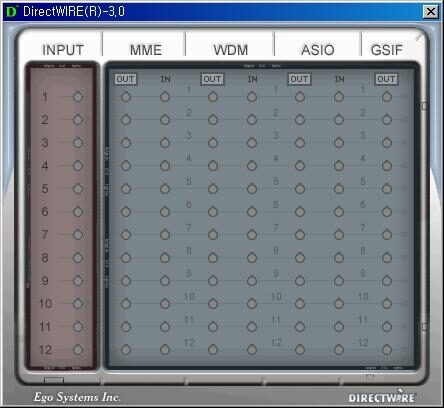Click the MME column header
The height and width of the screenshot is (408, 444).
pos(146,50)
